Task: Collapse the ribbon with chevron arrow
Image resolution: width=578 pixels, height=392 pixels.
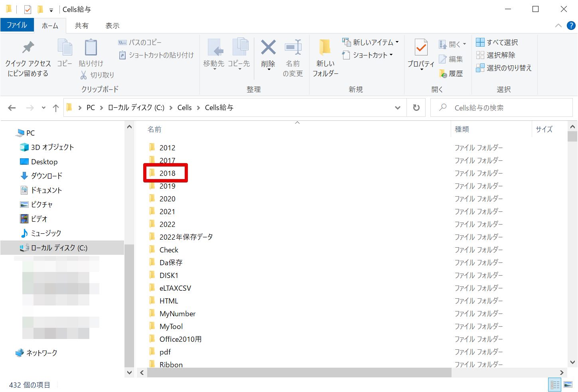Action: [x=558, y=26]
